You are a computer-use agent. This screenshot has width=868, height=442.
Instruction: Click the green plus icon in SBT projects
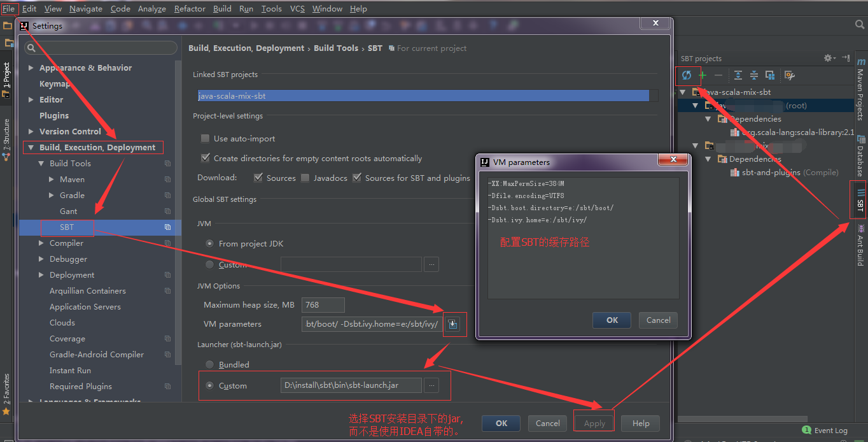(x=703, y=75)
